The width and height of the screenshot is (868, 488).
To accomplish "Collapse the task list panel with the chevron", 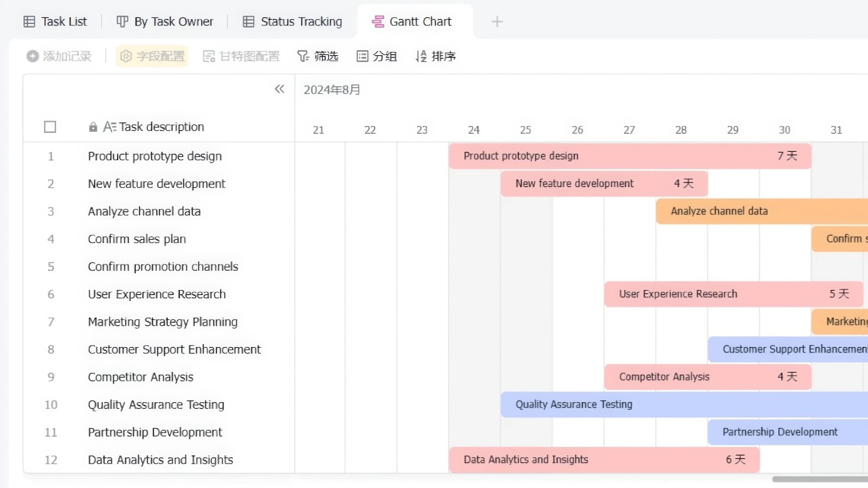I will tap(279, 89).
